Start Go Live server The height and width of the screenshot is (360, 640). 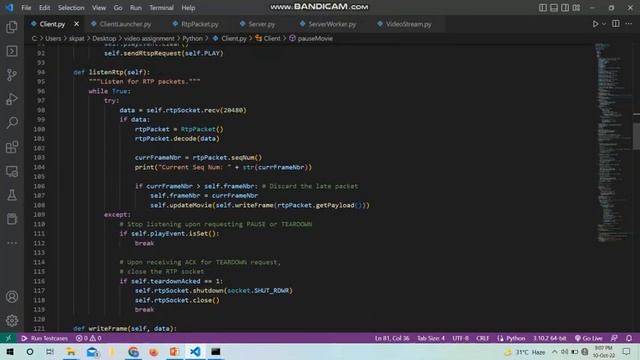(x=589, y=338)
